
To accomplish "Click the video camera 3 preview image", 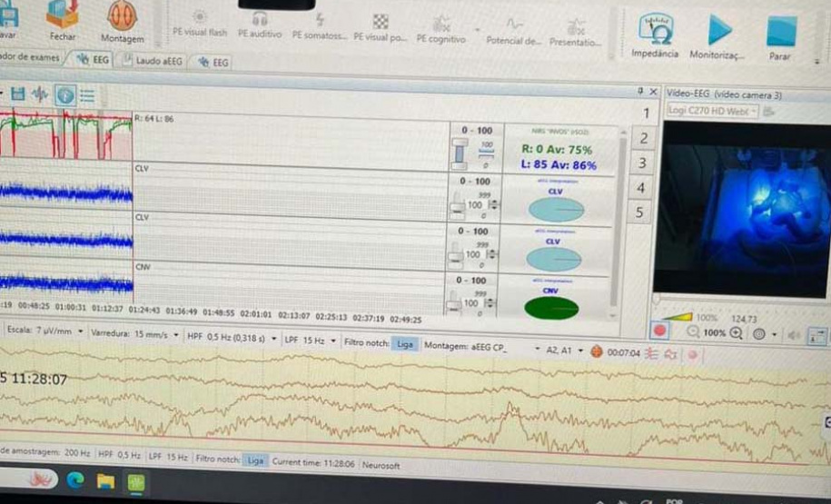I will tap(742, 210).
